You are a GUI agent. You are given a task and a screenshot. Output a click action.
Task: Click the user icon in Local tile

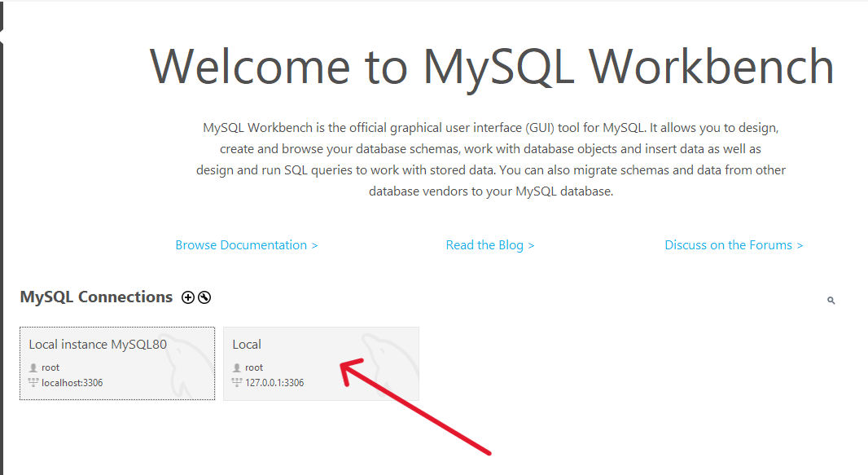[x=237, y=367]
